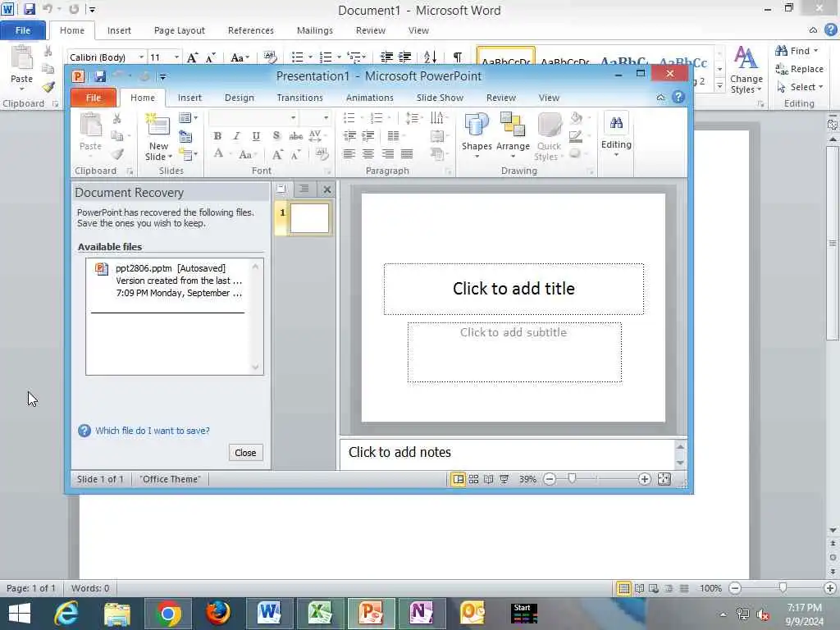Open the Editing group in PowerPoint ribbon
Image resolution: width=840 pixels, height=630 pixels.
[616, 135]
